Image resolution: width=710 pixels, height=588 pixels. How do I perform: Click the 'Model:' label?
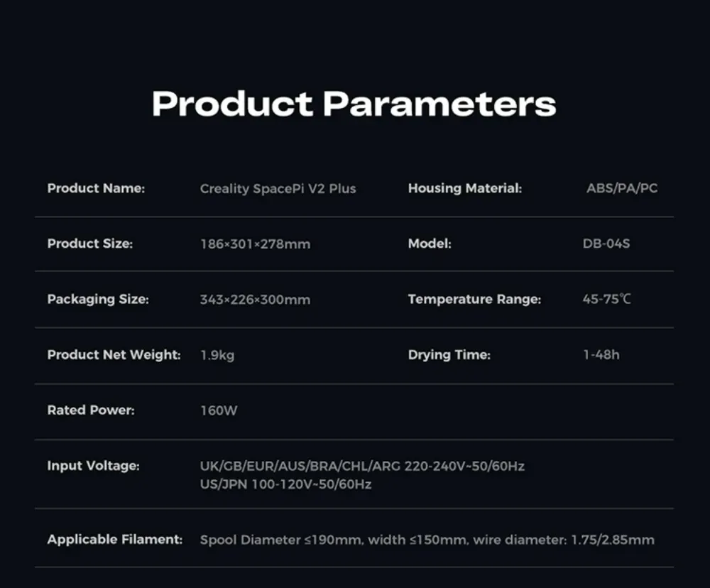pyautogui.click(x=430, y=244)
